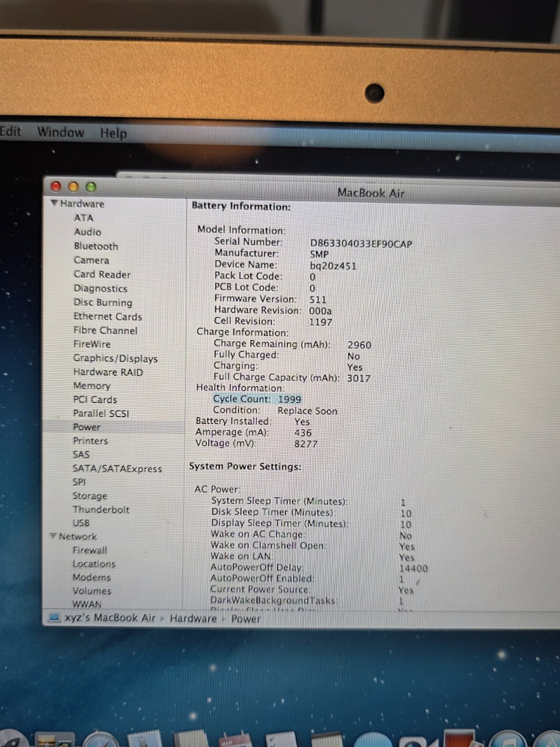Select Firewall under Network
Viewport: 560px width, 747px height.
(x=90, y=550)
